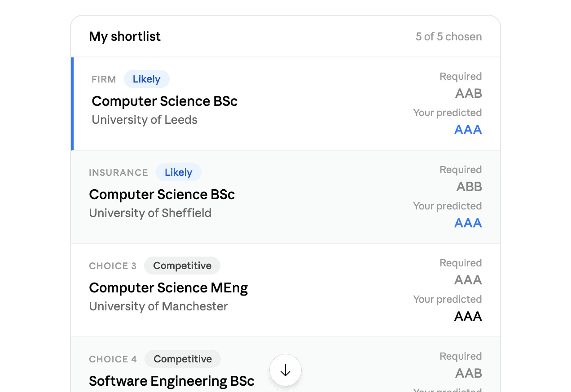Click the Likely badge on Firm choice
The height and width of the screenshot is (392, 571).
click(146, 79)
